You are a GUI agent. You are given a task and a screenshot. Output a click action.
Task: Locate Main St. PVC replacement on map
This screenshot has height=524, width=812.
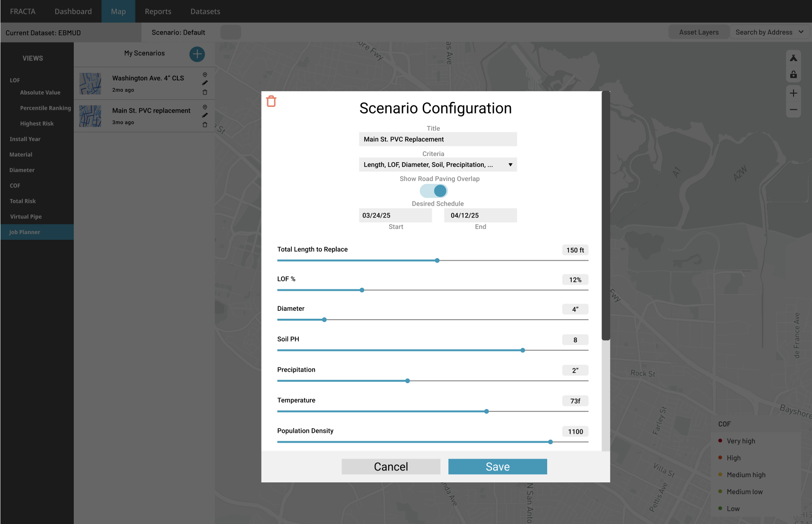coord(205,107)
